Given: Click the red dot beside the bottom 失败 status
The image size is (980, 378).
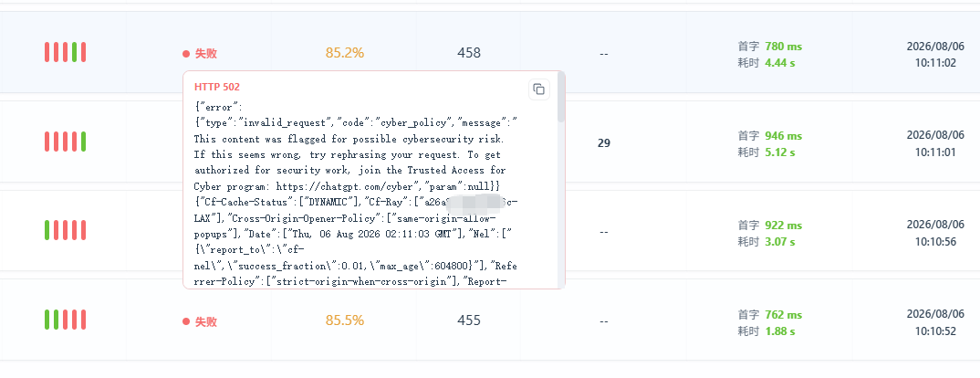Looking at the screenshot, I should (x=186, y=321).
